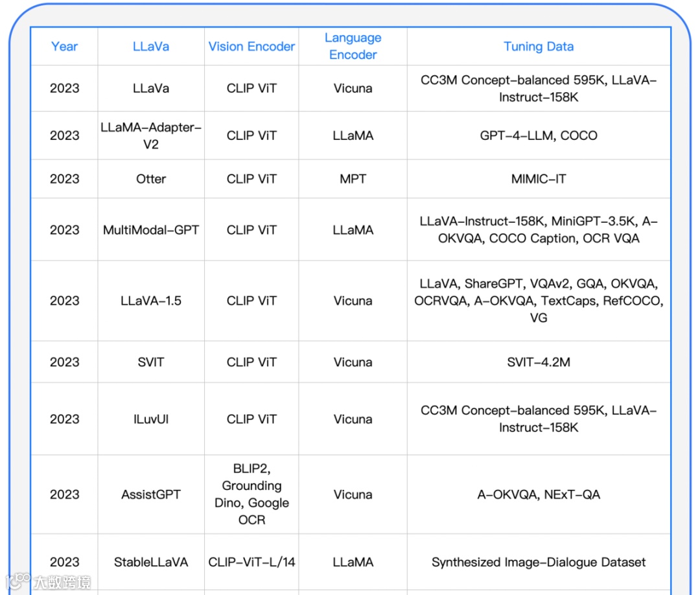Viewport: 700px width, 595px height.
Task: Select LLaMA encoder in LLaMA-Adapter-V2 row
Action: [353, 135]
